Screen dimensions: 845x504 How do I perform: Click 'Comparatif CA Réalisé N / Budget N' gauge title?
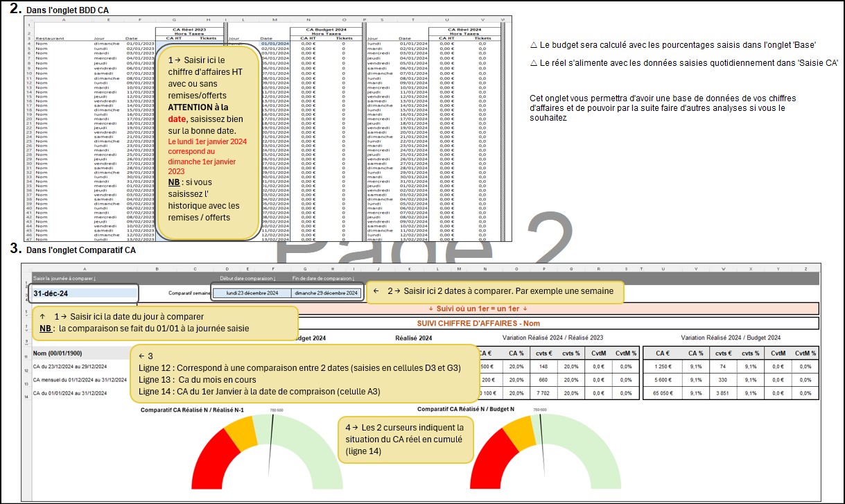(467, 409)
